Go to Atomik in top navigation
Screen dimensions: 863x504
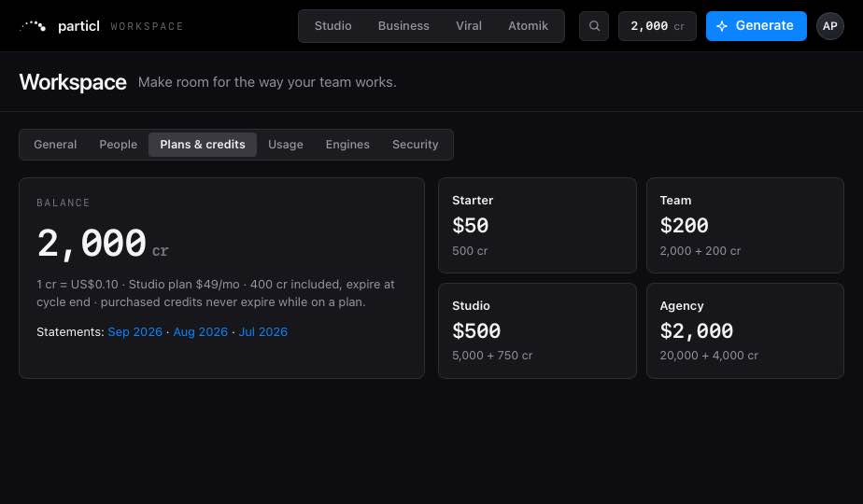click(528, 26)
